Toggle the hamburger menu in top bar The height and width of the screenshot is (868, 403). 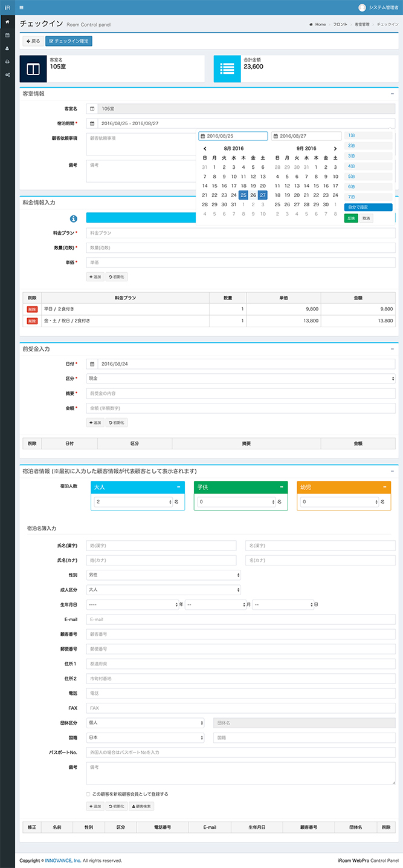(22, 7)
